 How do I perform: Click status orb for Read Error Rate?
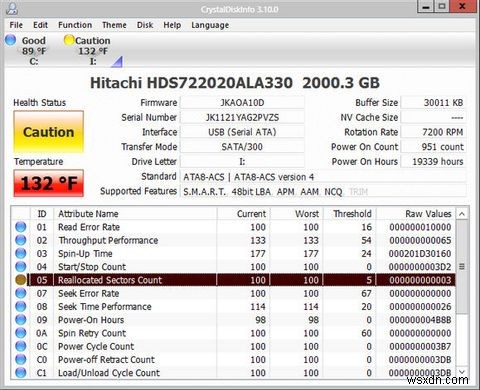click(x=21, y=227)
